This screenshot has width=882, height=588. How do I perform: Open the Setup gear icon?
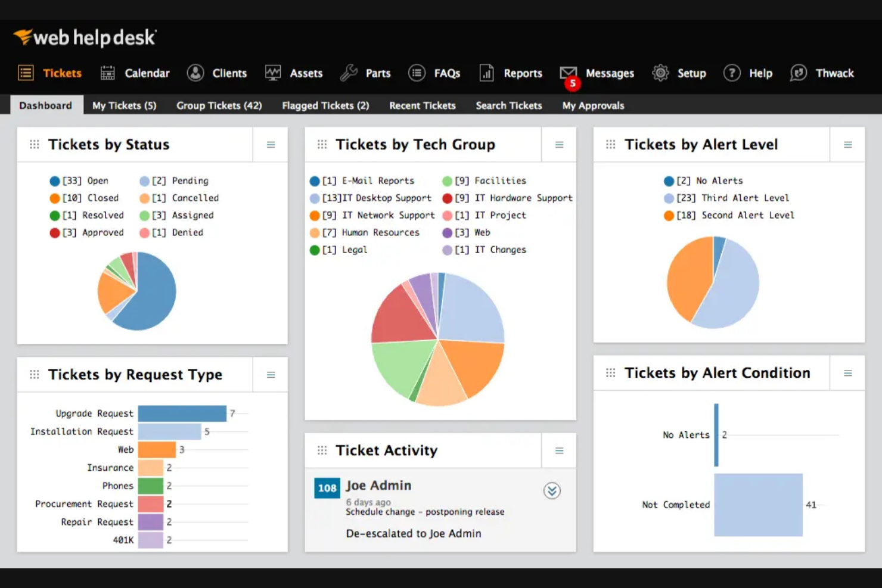click(x=660, y=73)
